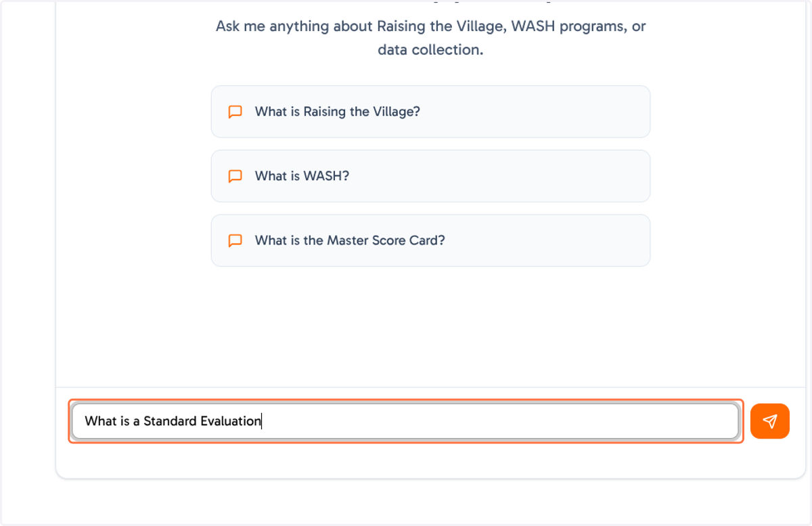Screen dimensions: 812x526
Task: Select the 'What is Raising the Village?' suggestion
Action: [430, 112]
